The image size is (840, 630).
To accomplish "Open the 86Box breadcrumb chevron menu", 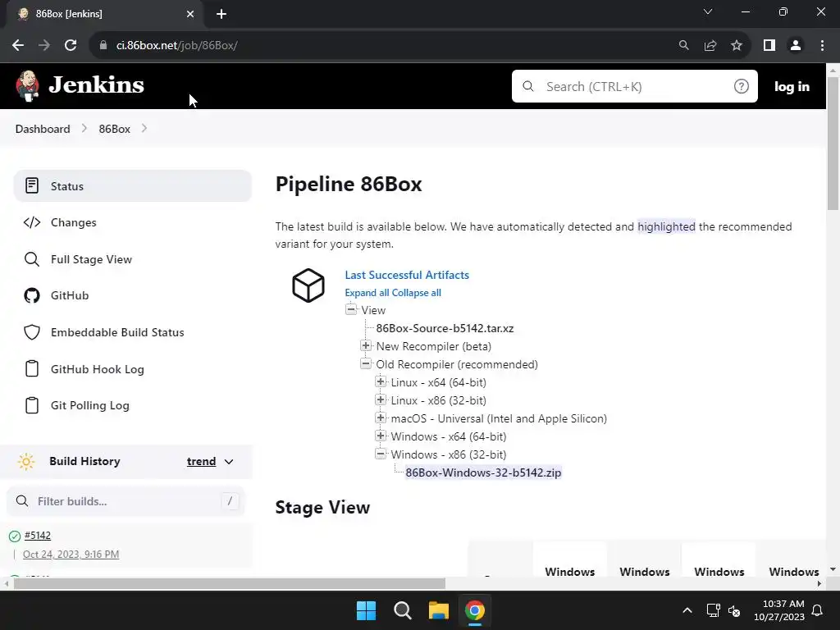I will (144, 129).
